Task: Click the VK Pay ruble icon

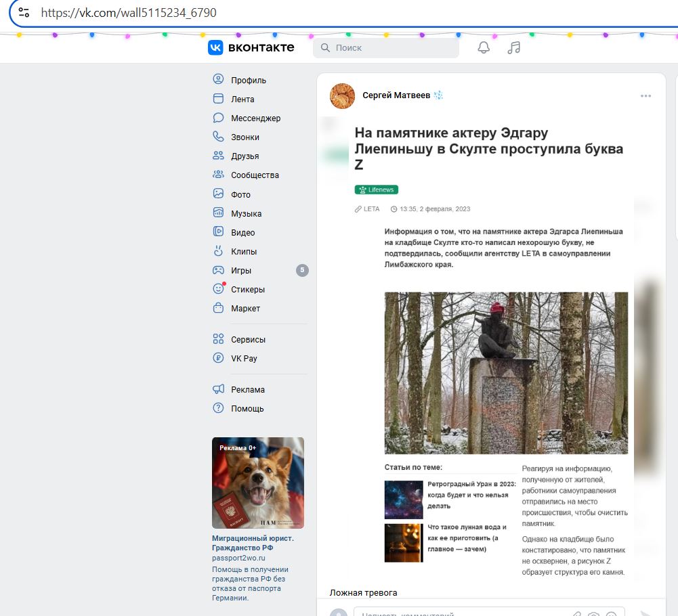Action: tap(218, 358)
